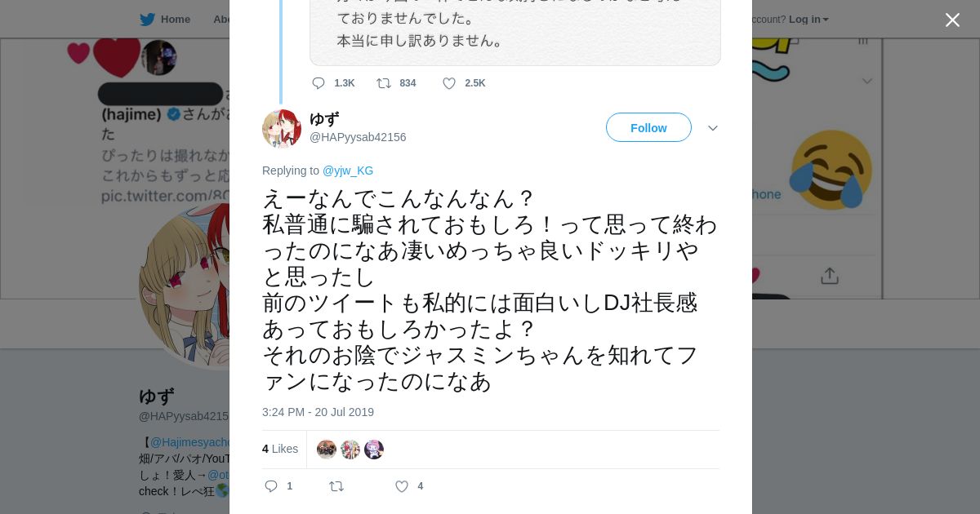
Task: Like ゆず's tweet with 4 likes
Action: pyautogui.click(x=402, y=486)
